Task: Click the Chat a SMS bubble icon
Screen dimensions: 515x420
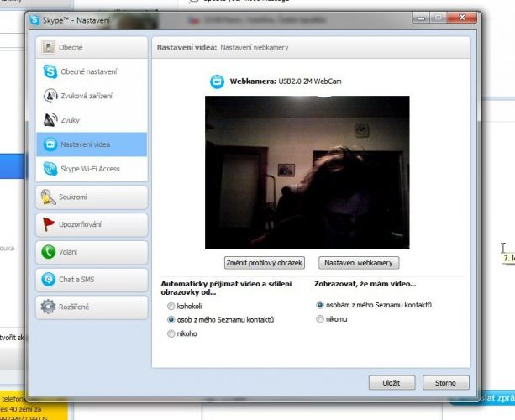Action: click(x=48, y=280)
